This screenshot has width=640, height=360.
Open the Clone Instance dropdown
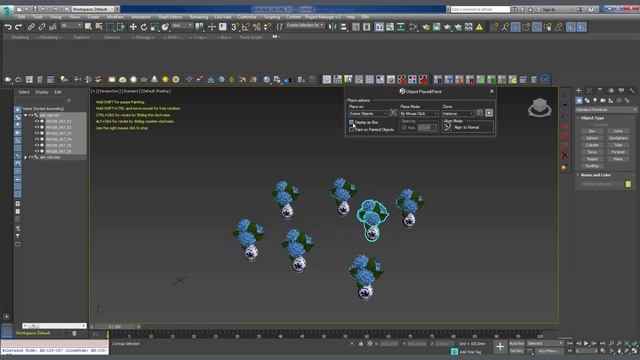pos(458,113)
